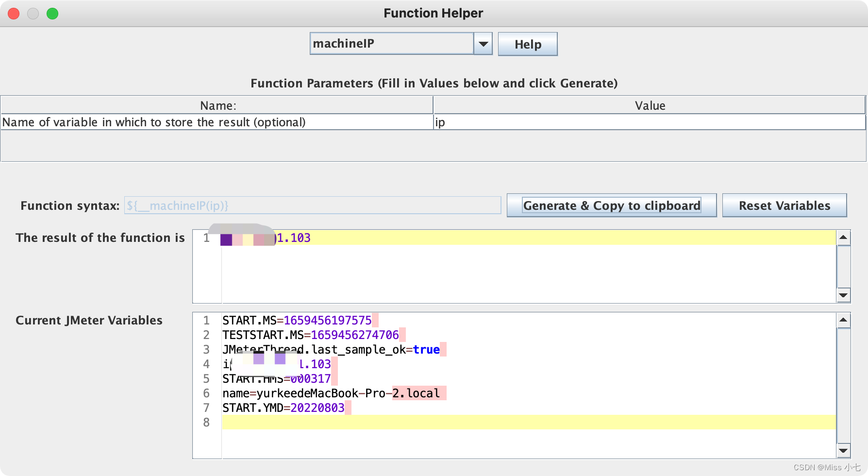Click the START.MS=1659456197575 line
Screen dimensions: 868x476
(x=297, y=321)
